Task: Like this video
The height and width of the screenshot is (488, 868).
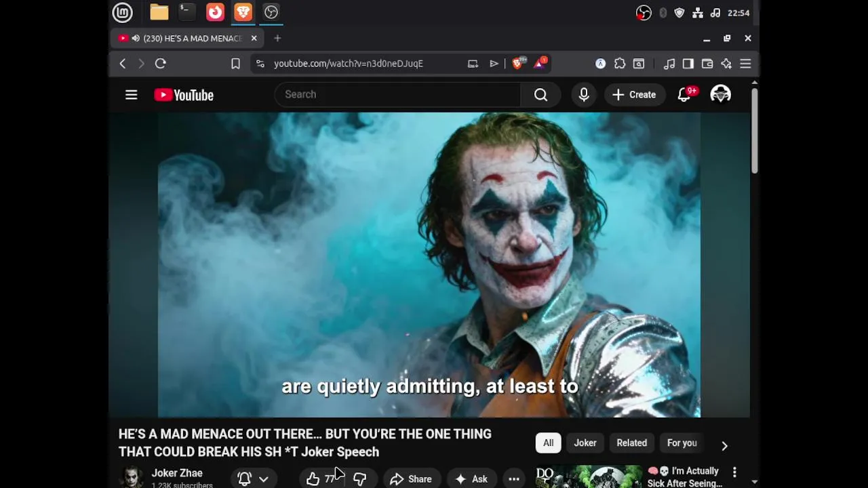Action: pyautogui.click(x=322, y=479)
